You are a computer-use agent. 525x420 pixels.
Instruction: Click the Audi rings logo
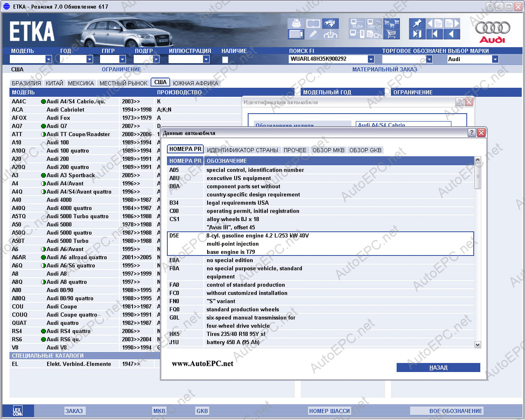pyautogui.click(x=492, y=32)
